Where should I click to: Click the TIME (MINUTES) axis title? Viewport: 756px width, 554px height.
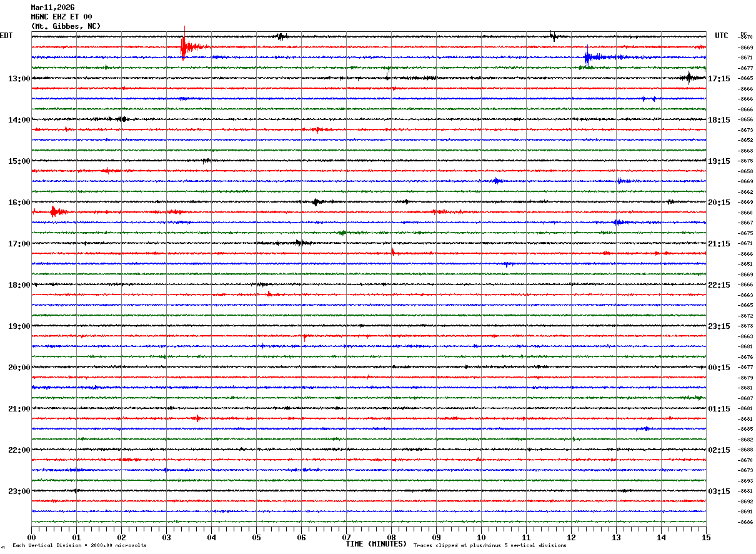point(376,544)
